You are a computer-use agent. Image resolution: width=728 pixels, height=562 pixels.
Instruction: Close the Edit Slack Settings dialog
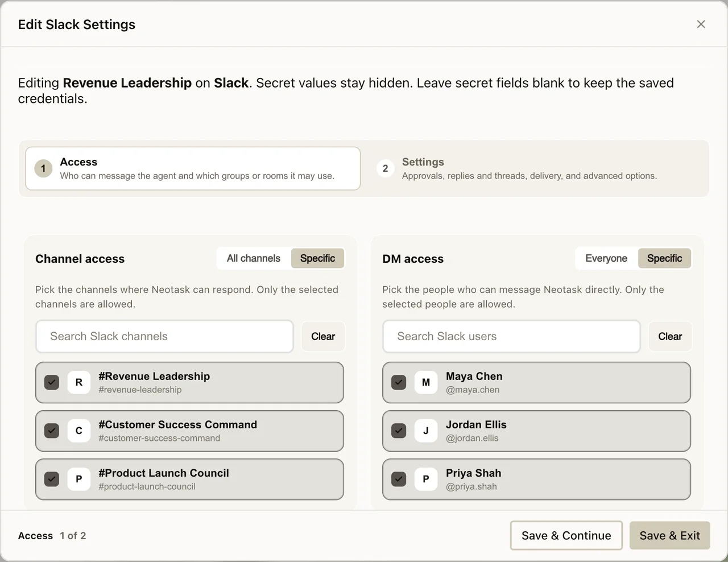click(701, 24)
